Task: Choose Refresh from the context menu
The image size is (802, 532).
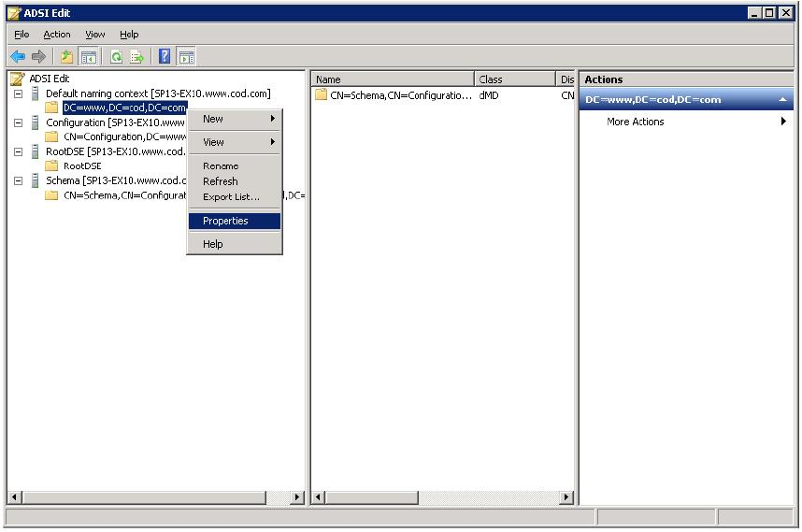Action: click(235, 181)
